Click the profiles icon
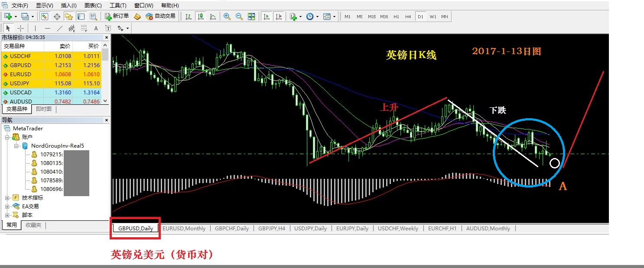The width and height of the screenshot is (644, 268). 25,16
